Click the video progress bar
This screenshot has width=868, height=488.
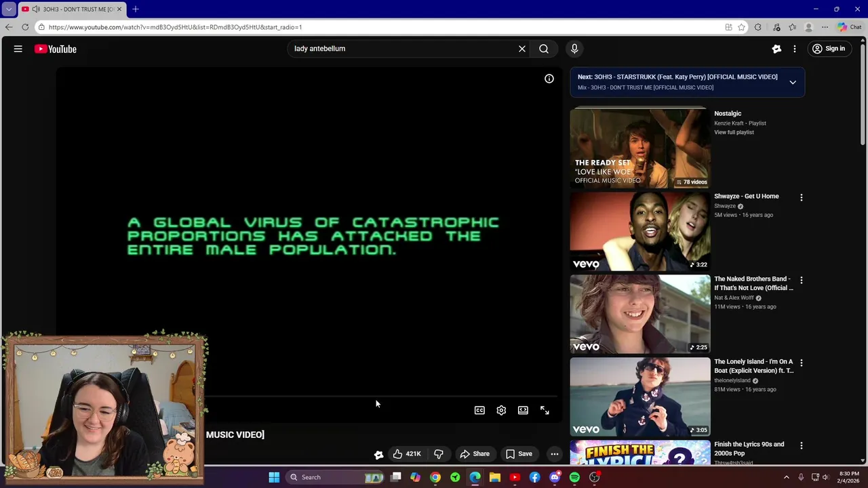(x=382, y=397)
